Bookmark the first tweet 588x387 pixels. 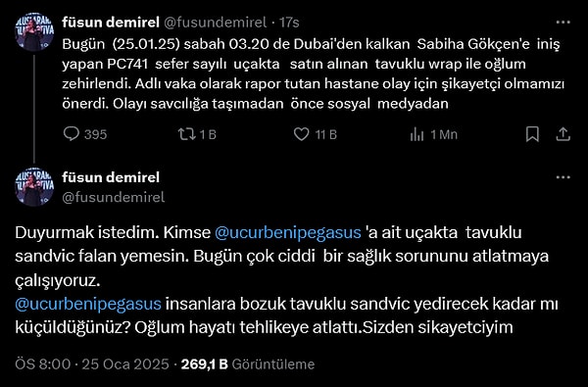point(532,134)
